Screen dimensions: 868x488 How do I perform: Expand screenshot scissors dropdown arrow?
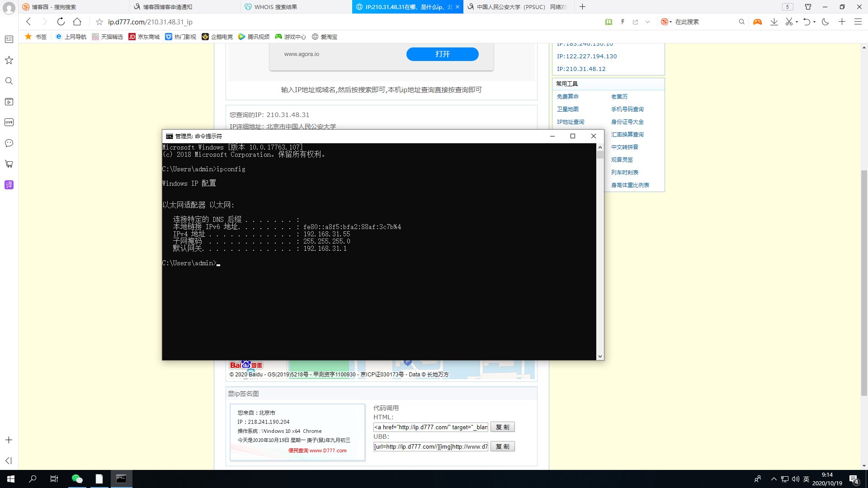(797, 22)
